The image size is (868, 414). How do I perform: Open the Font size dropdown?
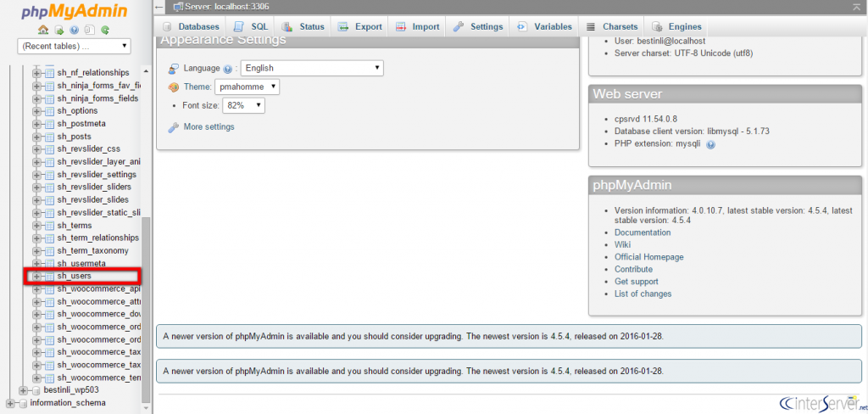[x=243, y=106]
